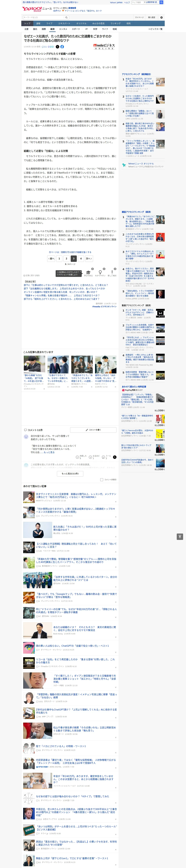Open マイページ
The height and width of the screenshot is (868, 186).
coord(139,18)
